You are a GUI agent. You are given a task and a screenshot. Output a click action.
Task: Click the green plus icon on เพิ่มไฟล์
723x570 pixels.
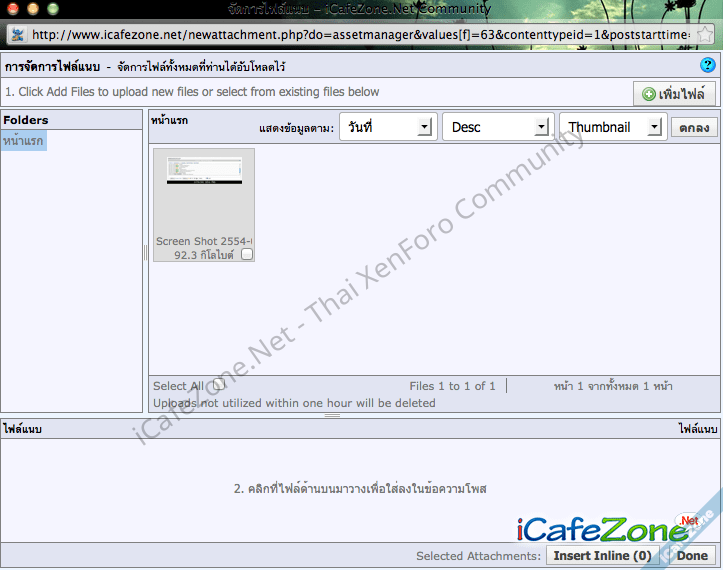649,95
